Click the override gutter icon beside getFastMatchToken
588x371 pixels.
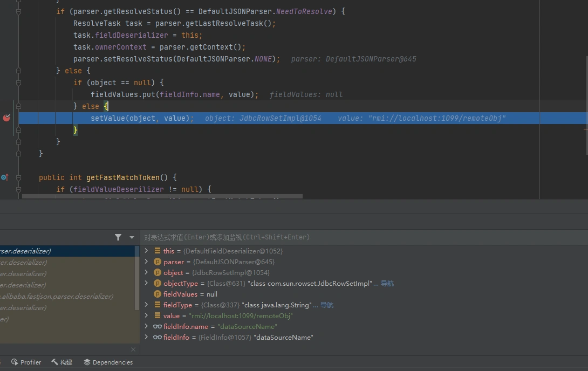pos(4,177)
